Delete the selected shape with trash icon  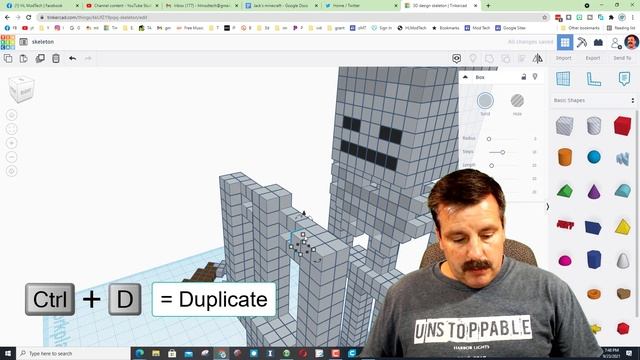pyautogui.click(x=56, y=58)
